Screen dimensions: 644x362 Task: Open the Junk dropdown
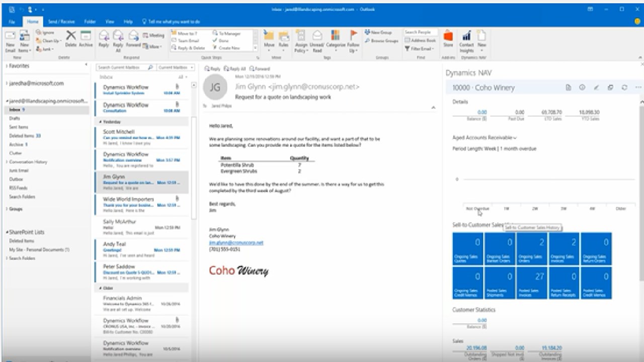tap(45, 49)
